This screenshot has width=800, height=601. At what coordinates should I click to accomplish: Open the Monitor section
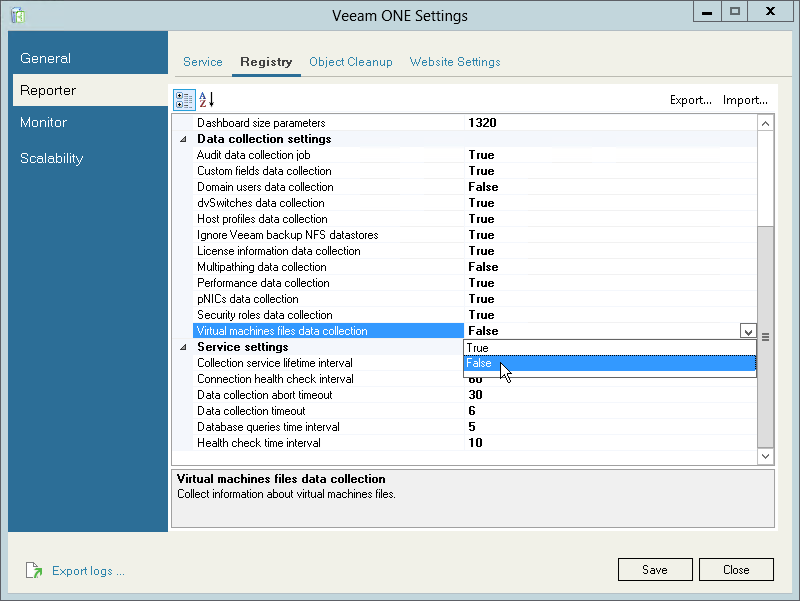[88, 122]
